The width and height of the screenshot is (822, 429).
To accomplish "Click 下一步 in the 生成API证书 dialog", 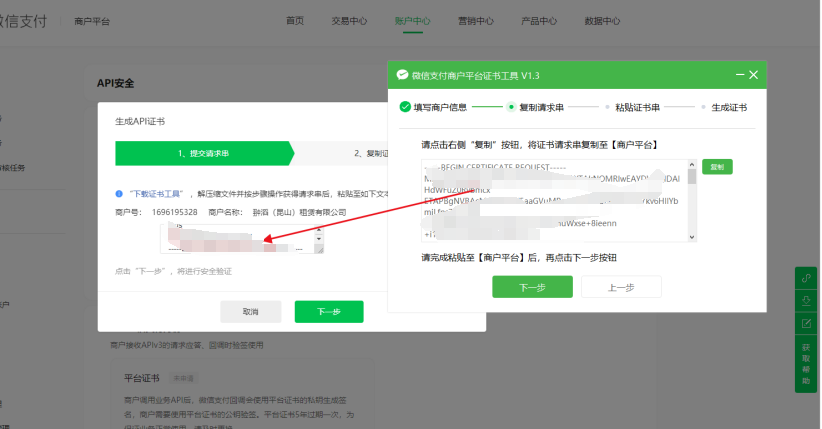I will 329,312.
